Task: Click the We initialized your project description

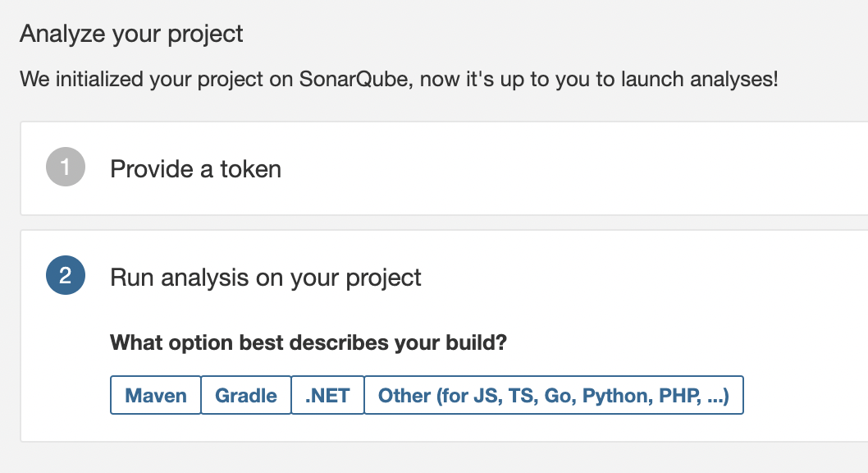Action: 399,80
